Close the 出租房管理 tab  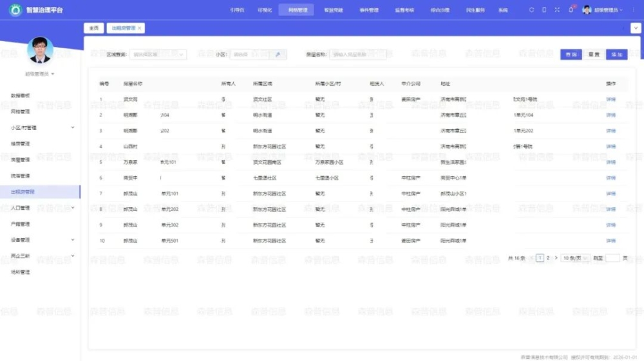pyautogui.click(x=140, y=28)
